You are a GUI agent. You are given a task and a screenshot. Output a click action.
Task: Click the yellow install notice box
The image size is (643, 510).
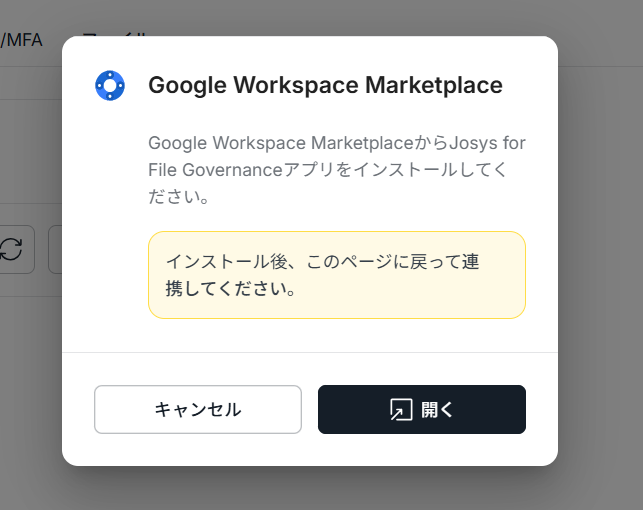(337, 275)
